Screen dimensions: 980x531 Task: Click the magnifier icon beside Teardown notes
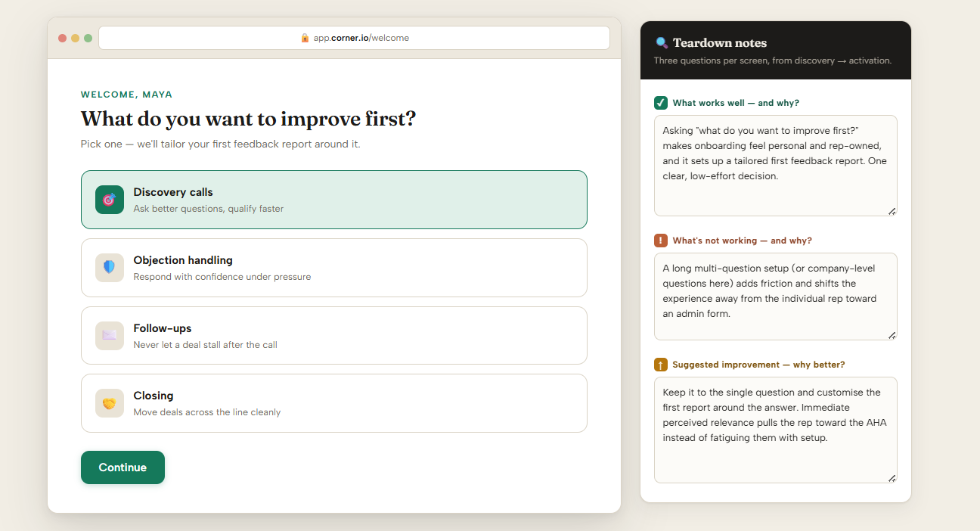point(662,43)
